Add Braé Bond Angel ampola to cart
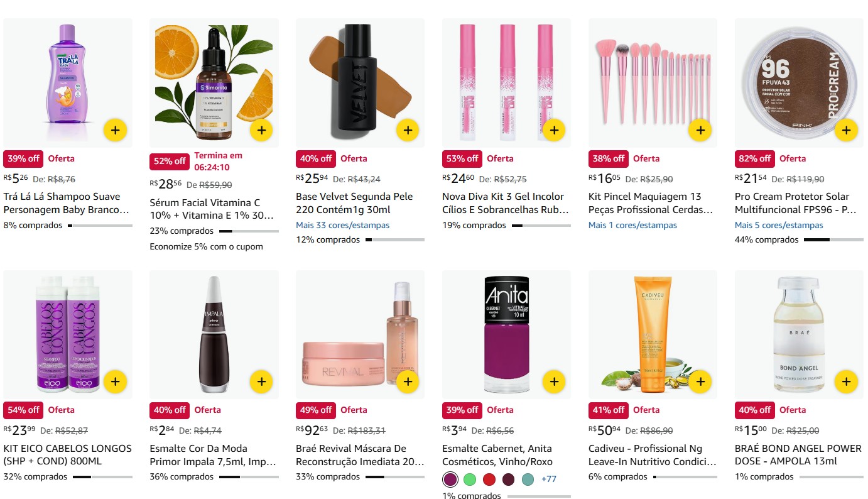This screenshot has height=499, width=868. pyautogui.click(x=847, y=381)
